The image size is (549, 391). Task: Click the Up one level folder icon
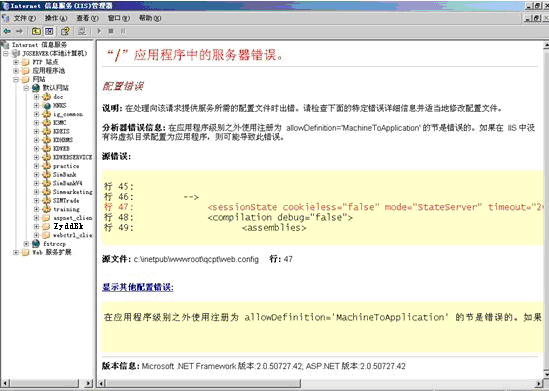tap(36, 32)
